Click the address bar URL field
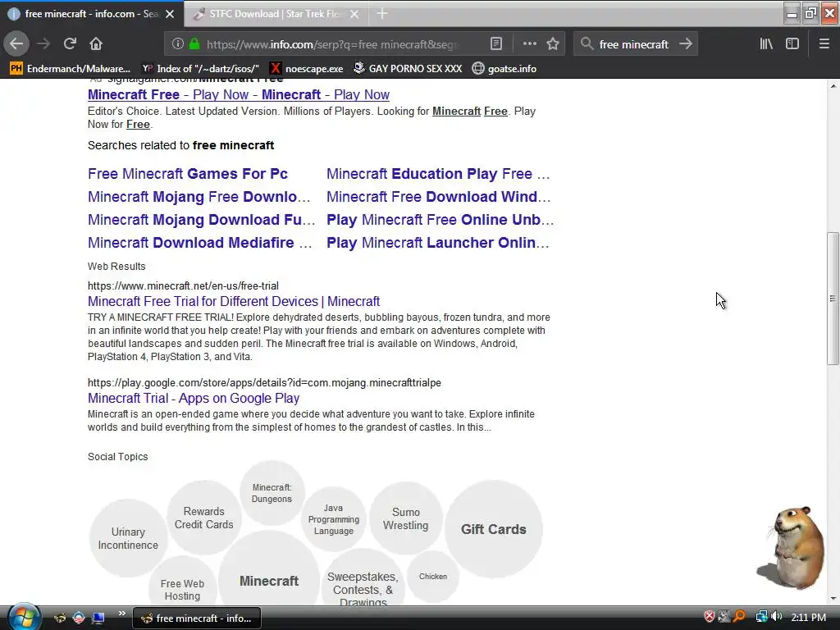Image resolution: width=840 pixels, height=630 pixels. 332,44
